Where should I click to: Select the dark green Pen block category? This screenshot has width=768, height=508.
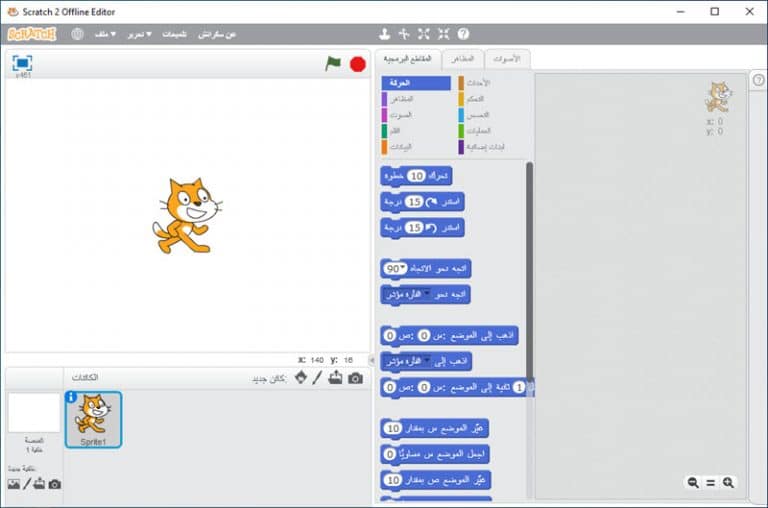(x=416, y=131)
